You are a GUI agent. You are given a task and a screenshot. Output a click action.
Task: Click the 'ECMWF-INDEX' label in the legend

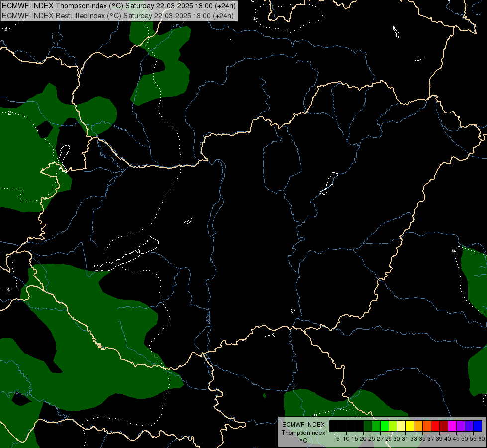tap(303, 425)
